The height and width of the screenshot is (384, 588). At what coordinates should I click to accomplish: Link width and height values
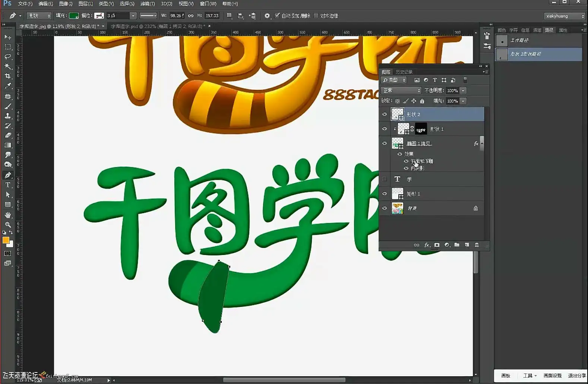pos(191,16)
